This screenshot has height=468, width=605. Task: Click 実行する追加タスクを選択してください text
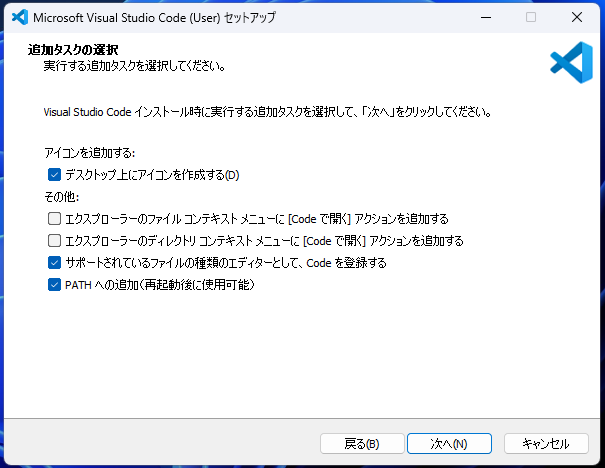tap(134, 66)
